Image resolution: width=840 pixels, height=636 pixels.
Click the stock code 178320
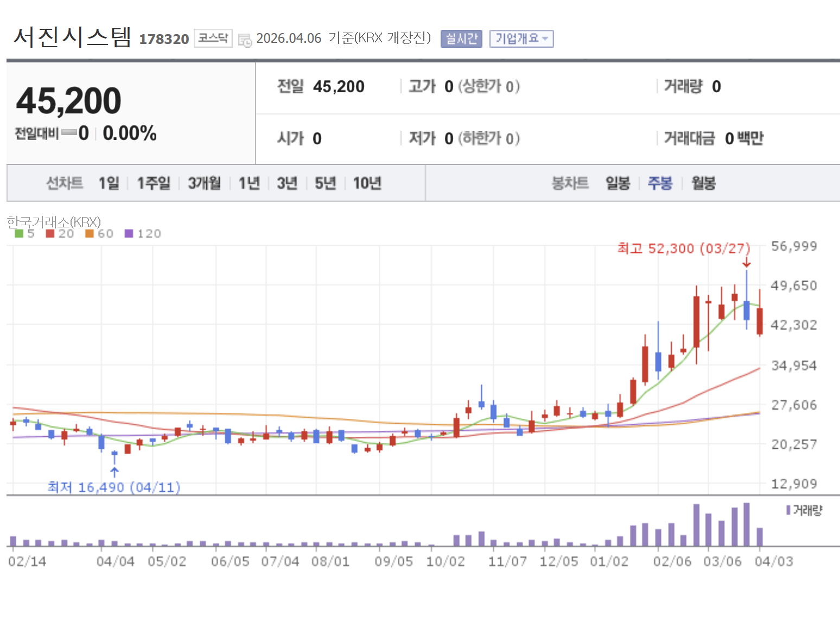pyautogui.click(x=164, y=39)
